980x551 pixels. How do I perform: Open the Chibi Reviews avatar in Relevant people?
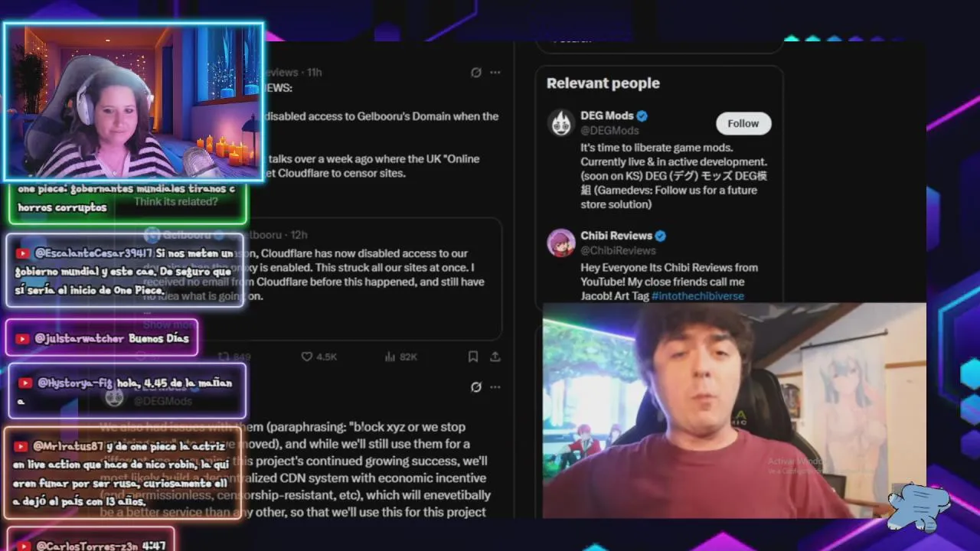561,243
